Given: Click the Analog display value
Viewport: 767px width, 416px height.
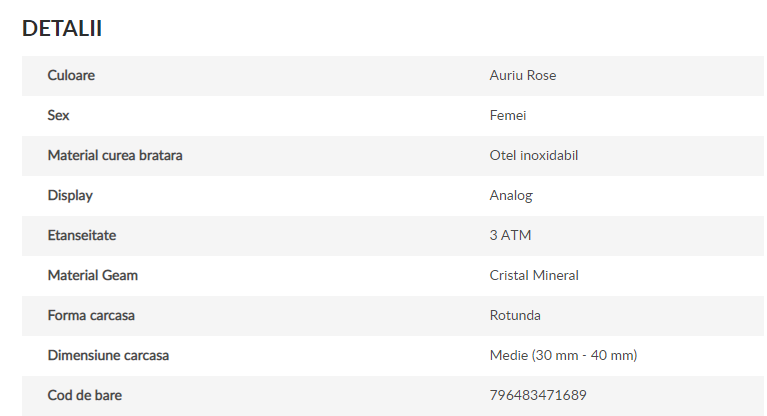Looking at the screenshot, I should pyautogui.click(x=511, y=196).
